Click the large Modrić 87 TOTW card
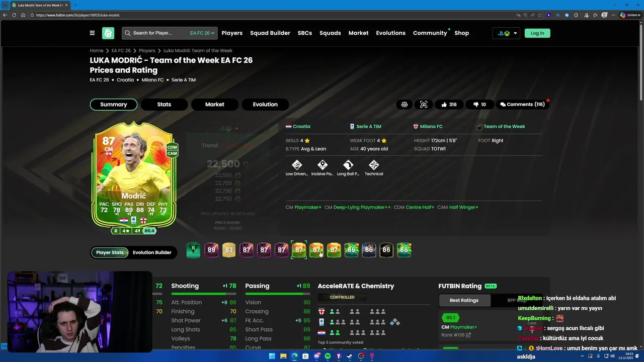This screenshot has height=362, width=644. pyautogui.click(x=134, y=175)
